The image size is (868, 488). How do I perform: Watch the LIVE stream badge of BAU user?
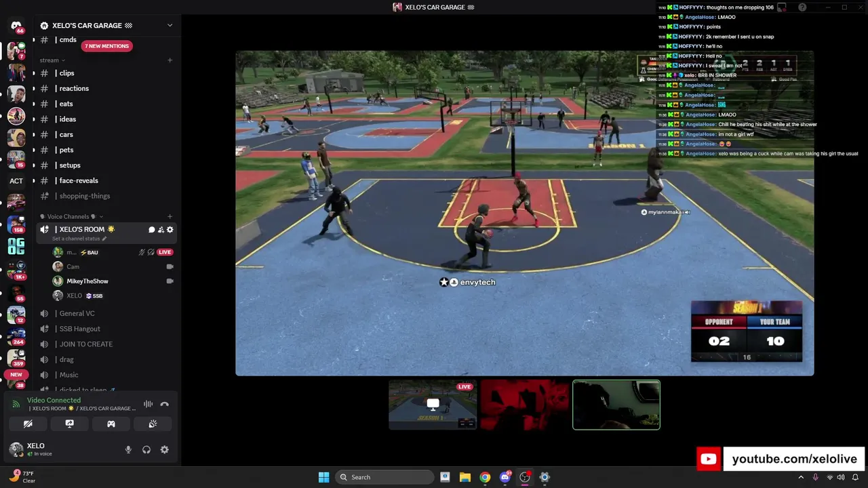coord(165,252)
